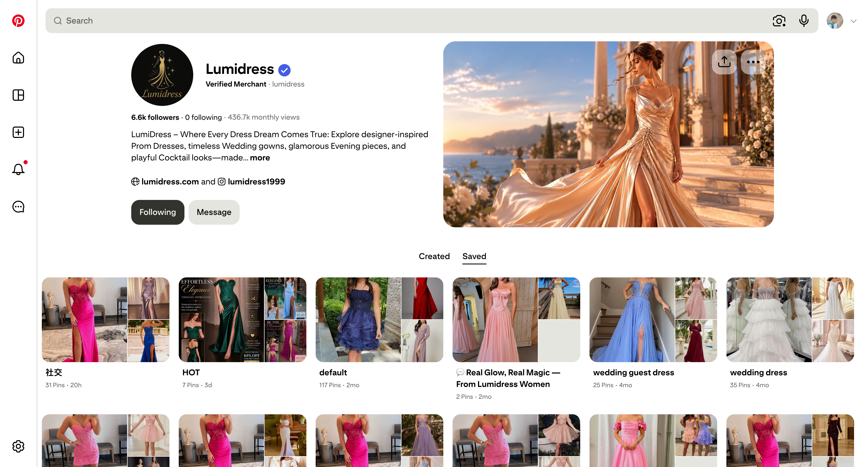Open the 社交 board thumbnail

[x=105, y=320]
